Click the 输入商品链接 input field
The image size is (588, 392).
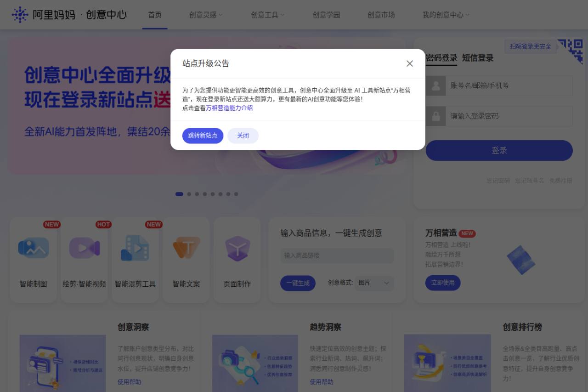[x=337, y=256]
